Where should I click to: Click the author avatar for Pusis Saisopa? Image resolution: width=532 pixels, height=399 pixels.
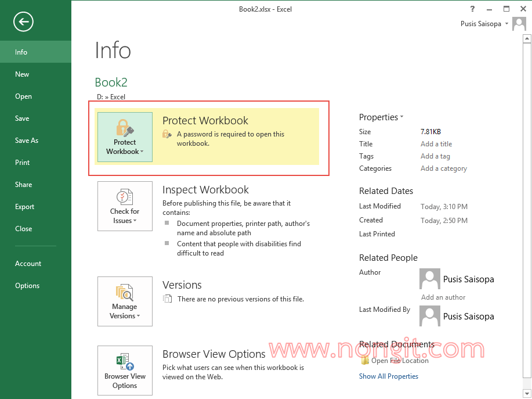(429, 279)
